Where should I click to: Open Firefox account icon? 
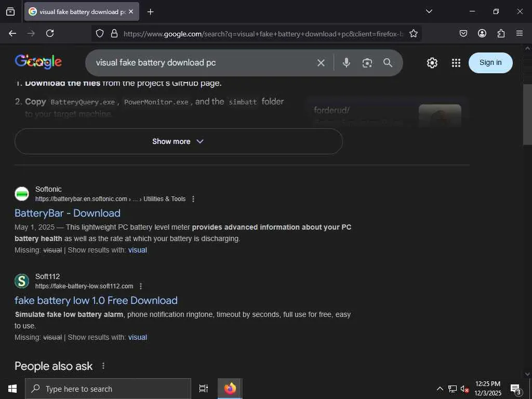coord(482,33)
